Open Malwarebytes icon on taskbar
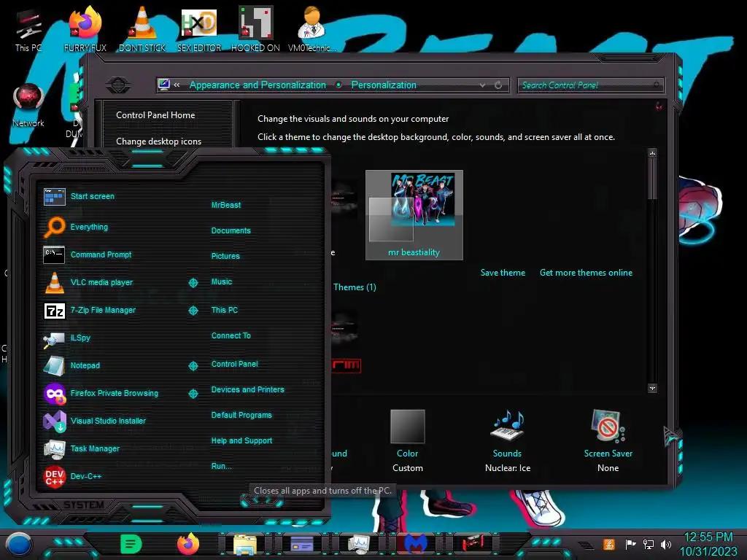This screenshot has width=747, height=560. pyautogui.click(x=416, y=544)
